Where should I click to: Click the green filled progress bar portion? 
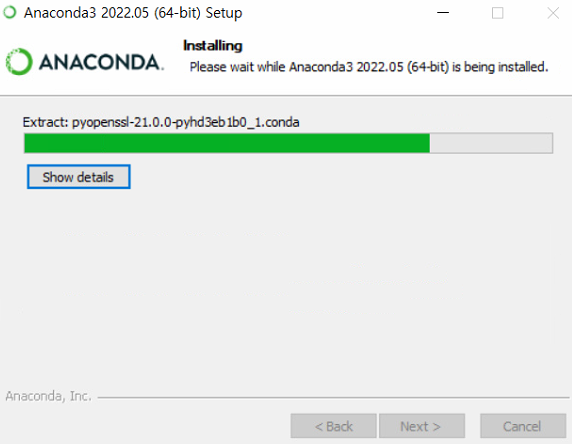coord(227,143)
